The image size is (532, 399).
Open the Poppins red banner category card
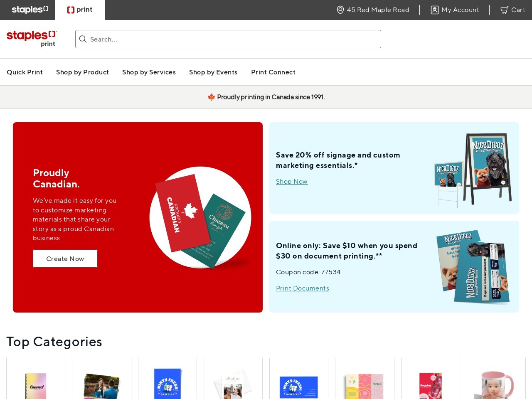click(431, 379)
